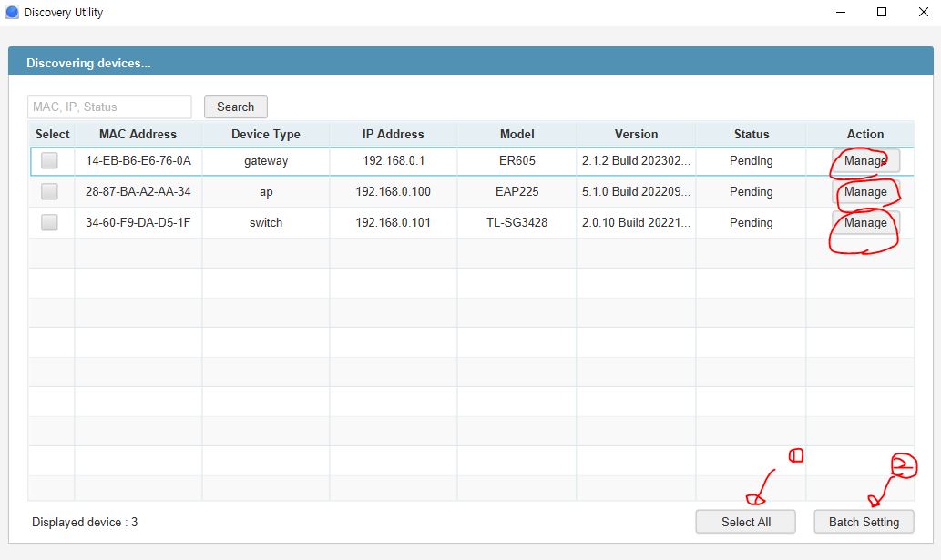The height and width of the screenshot is (560, 941).
Task: Click the Version column header
Action: click(x=636, y=134)
